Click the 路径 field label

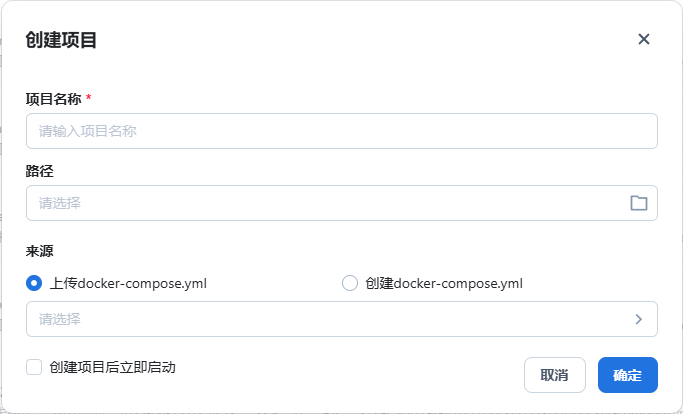coord(40,171)
